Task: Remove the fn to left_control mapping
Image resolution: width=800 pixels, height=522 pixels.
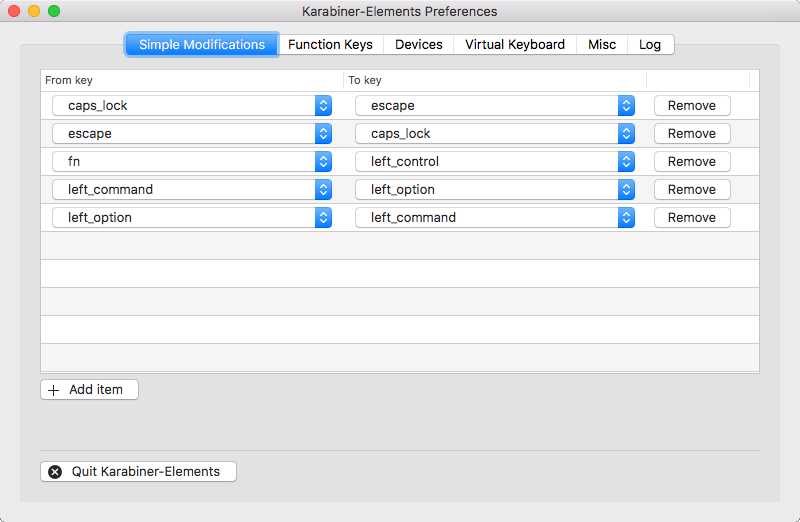Action: point(692,162)
